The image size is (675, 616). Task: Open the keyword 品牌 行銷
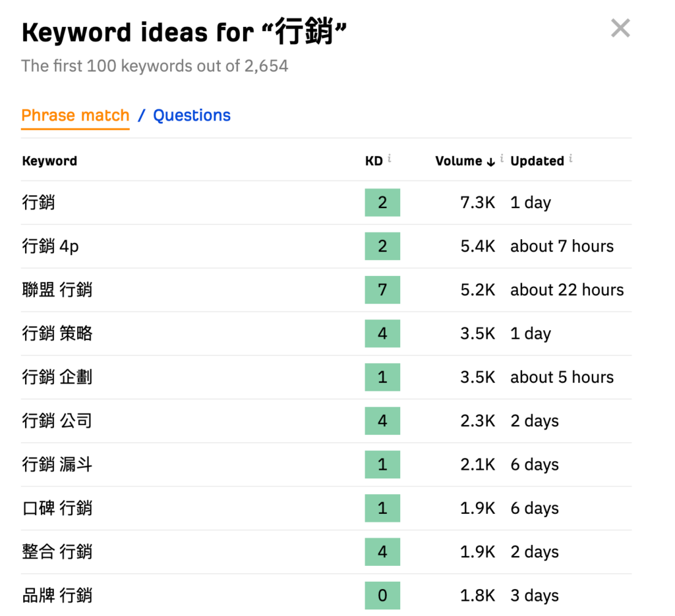(x=57, y=596)
